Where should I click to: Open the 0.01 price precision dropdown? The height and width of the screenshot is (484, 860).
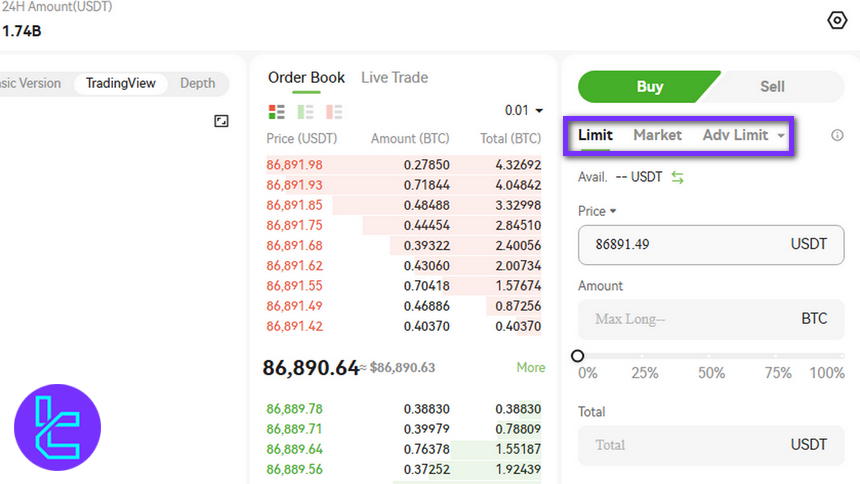(524, 110)
